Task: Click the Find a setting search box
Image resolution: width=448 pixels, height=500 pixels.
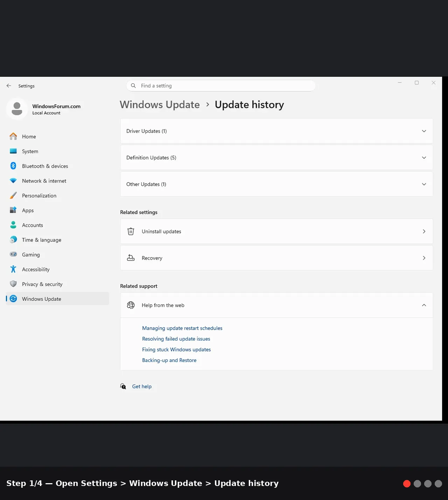Action: [221, 86]
